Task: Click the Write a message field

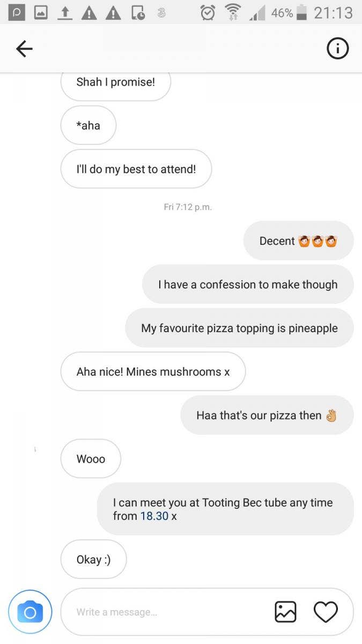Action: coord(166,612)
